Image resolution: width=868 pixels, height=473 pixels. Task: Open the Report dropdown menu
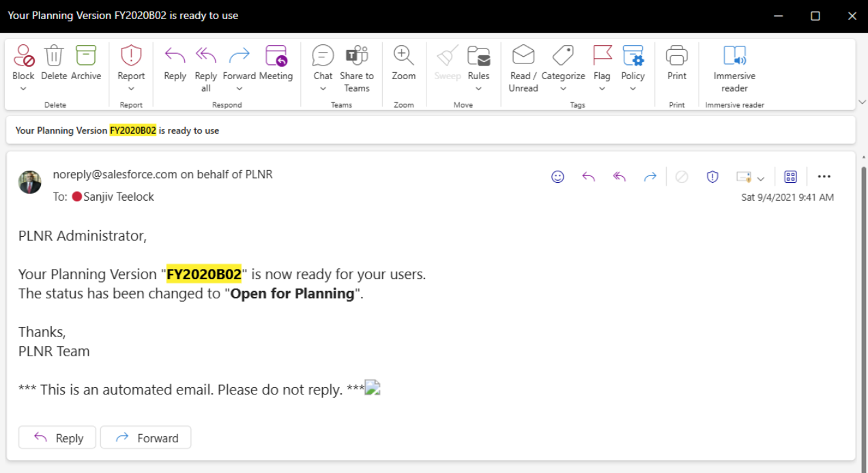pyautogui.click(x=131, y=89)
